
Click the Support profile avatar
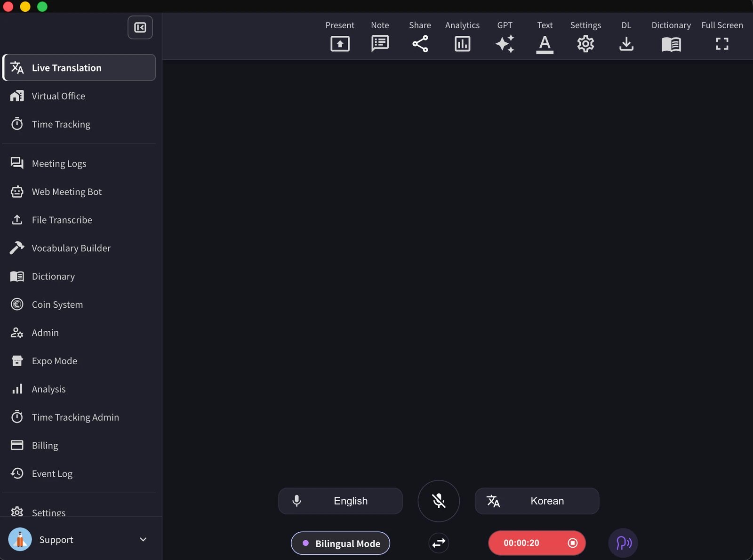(20, 539)
